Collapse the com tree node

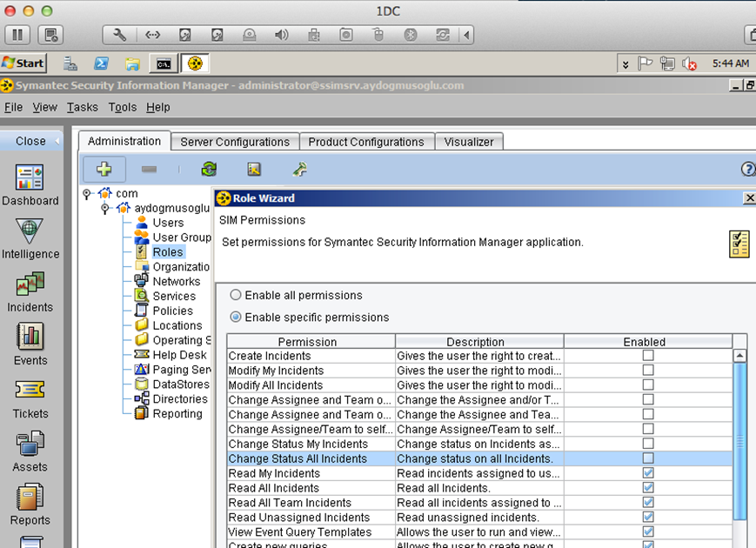(x=87, y=194)
